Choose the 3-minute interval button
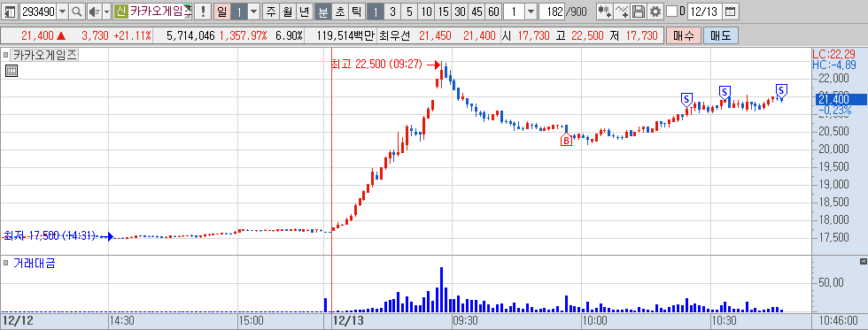 tap(391, 11)
